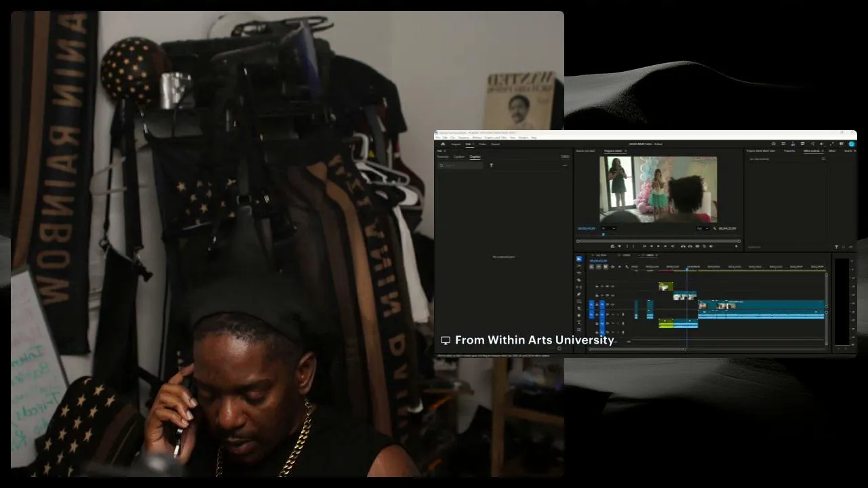Click the Timeline horizontal zoom scrollbar
This screenshot has height=488, width=868.
coord(637,348)
